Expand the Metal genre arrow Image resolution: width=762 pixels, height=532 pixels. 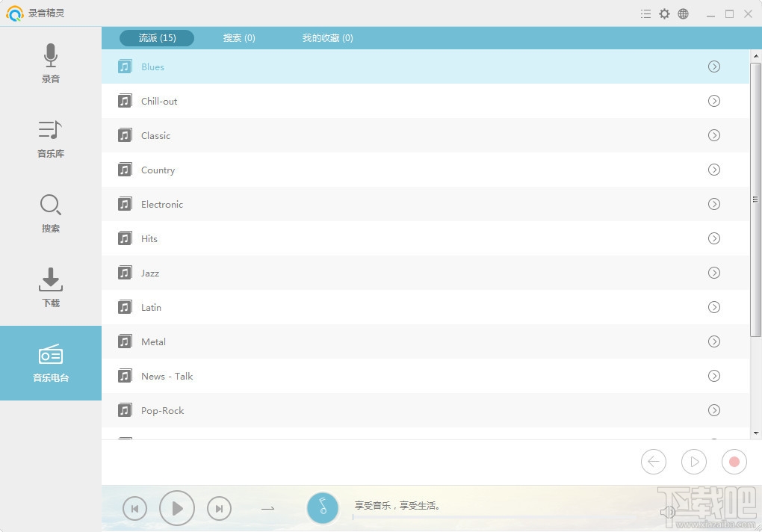click(714, 341)
